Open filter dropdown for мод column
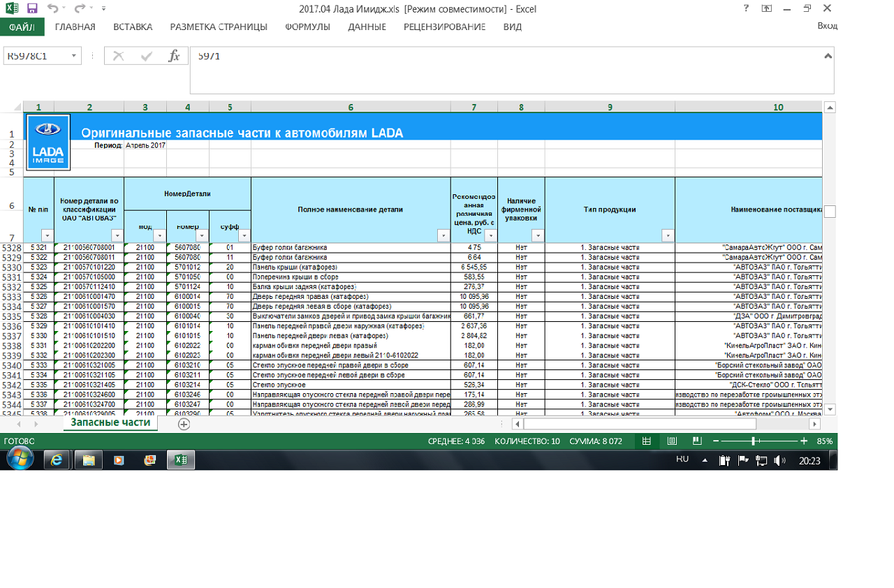894x588 pixels. pyautogui.click(x=160, y=236)
